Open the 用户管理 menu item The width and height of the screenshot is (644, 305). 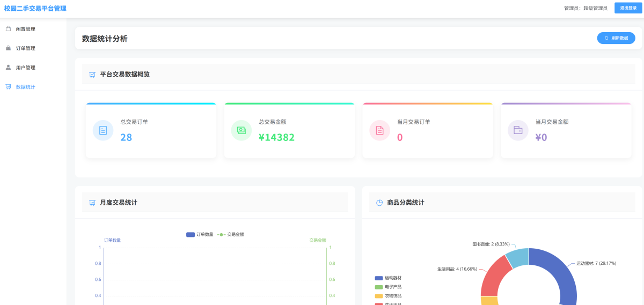click(x=26, y=68)
